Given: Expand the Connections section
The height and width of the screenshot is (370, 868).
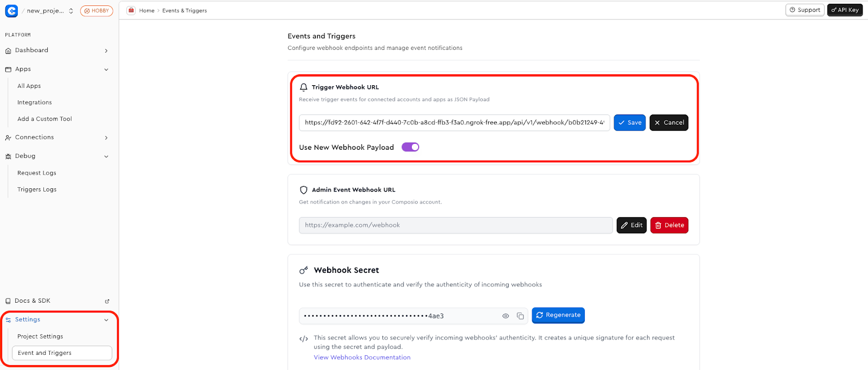Looking at the screenshot, I should [x=106, y=137].
